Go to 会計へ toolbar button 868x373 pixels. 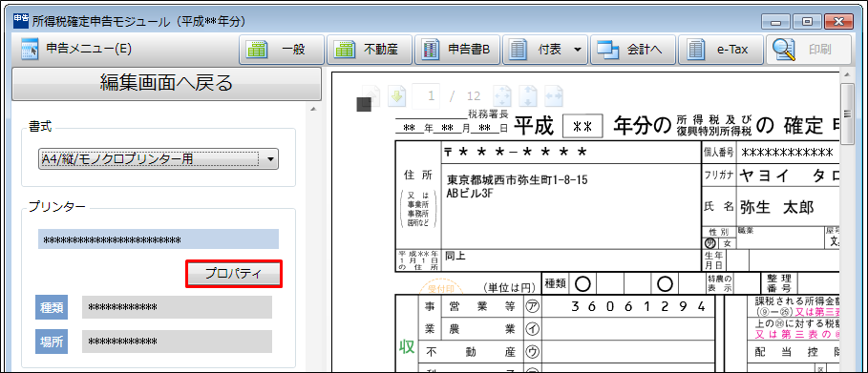(634, 50)
